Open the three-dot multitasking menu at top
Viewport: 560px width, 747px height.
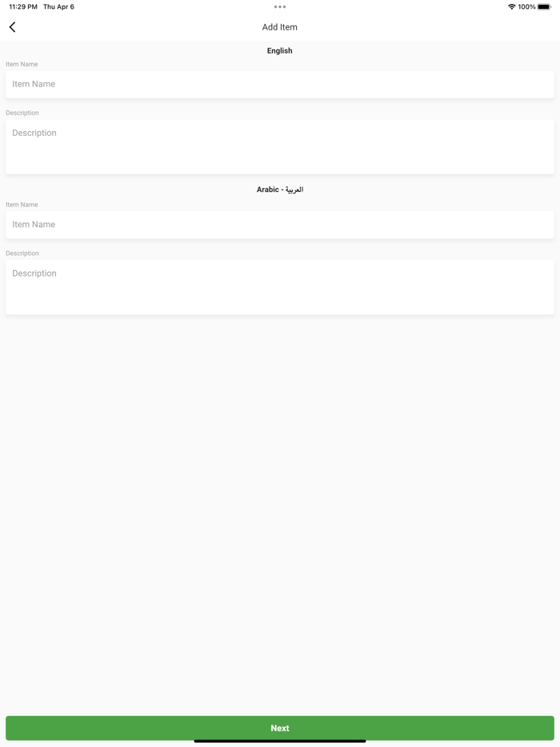tap(280, 6)
